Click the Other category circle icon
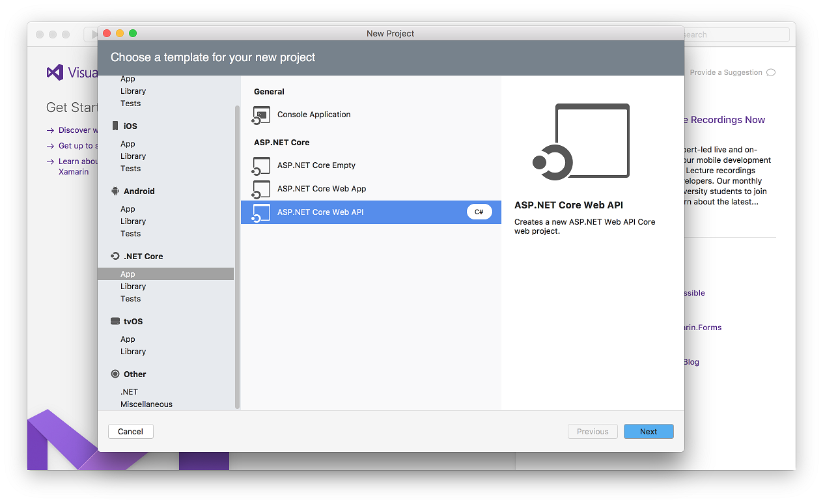This screenshot has height=504, width=823. pos(115,374)
